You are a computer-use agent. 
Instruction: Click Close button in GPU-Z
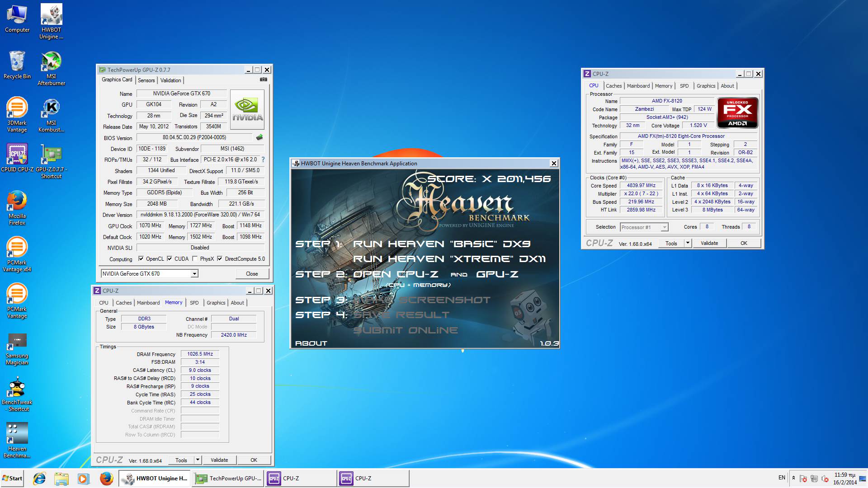pyautogui.click(x=252, y=274)
